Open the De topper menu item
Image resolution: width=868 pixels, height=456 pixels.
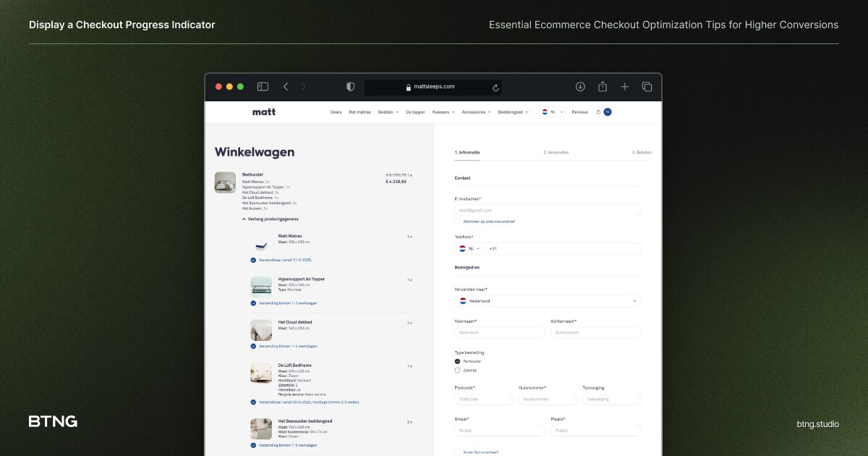coord(415,112)
